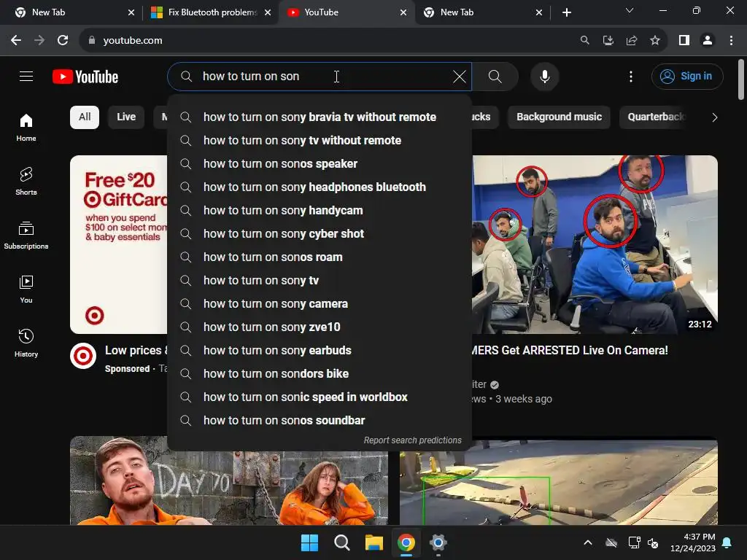
Task: Choose suggestion sony zve10
Action: [x=320, y=327]
